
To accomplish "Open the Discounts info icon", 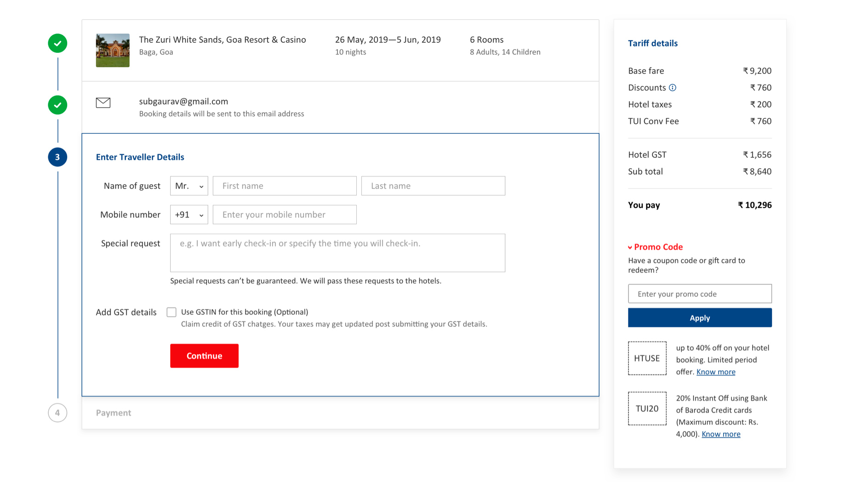I will click(673, 88).
